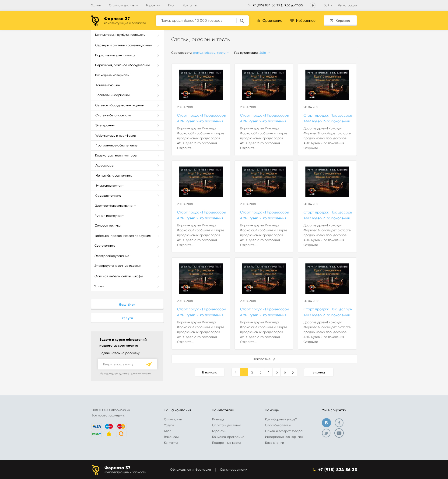448x479 pixels.
Task: Open Светотехника category
Action: click(x=127, y=246)
